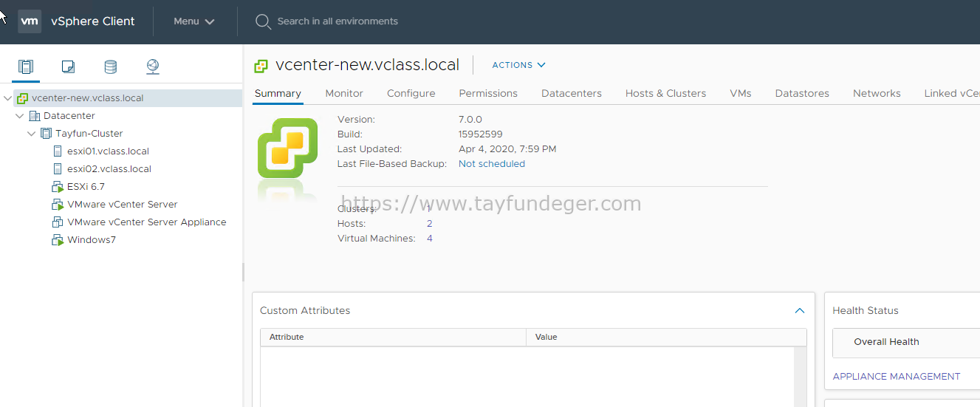
Task: Click the large vCenter logo in Summary
Action: pos(287,148)
